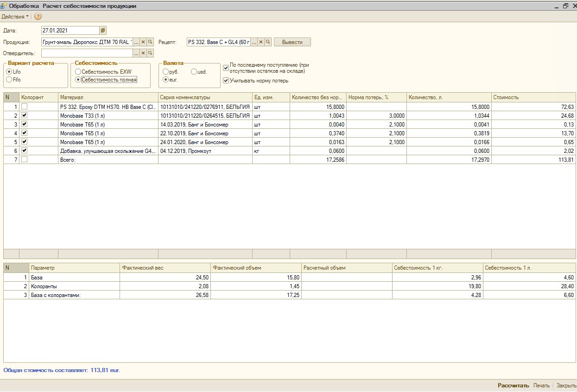Toggle Учитывать норму потерь checkbox

click(x=226, y=81)
